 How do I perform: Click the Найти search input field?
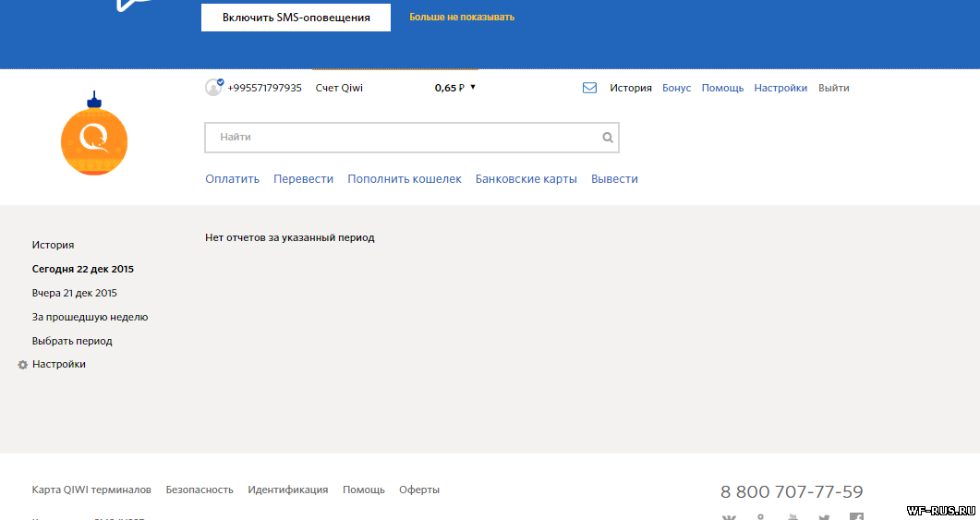point(402,138)
